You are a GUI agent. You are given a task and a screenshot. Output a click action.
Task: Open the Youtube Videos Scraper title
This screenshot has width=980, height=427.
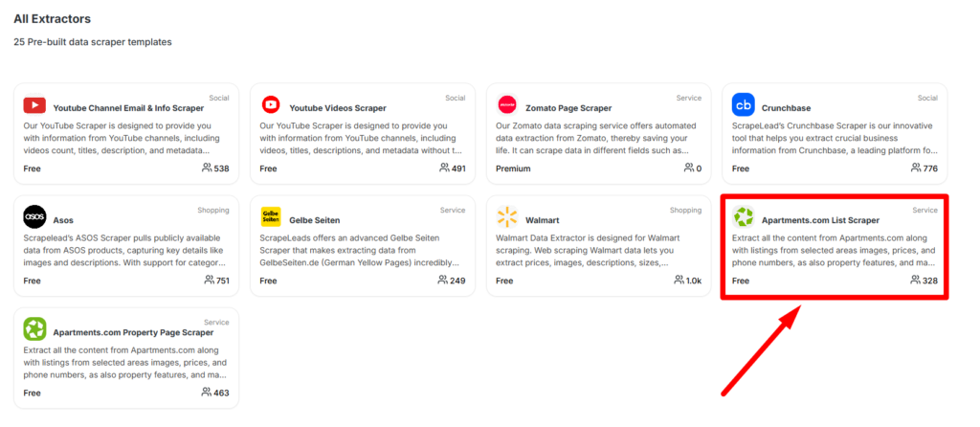tap(338, 108)
